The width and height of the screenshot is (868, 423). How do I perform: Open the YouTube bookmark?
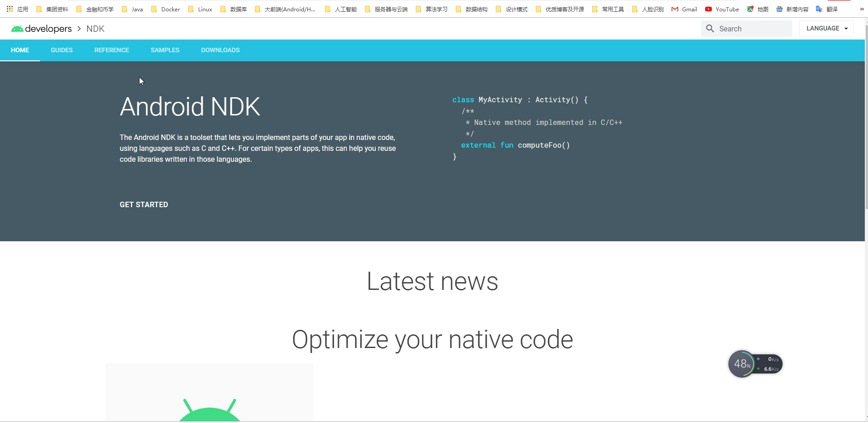coord(722,9)
